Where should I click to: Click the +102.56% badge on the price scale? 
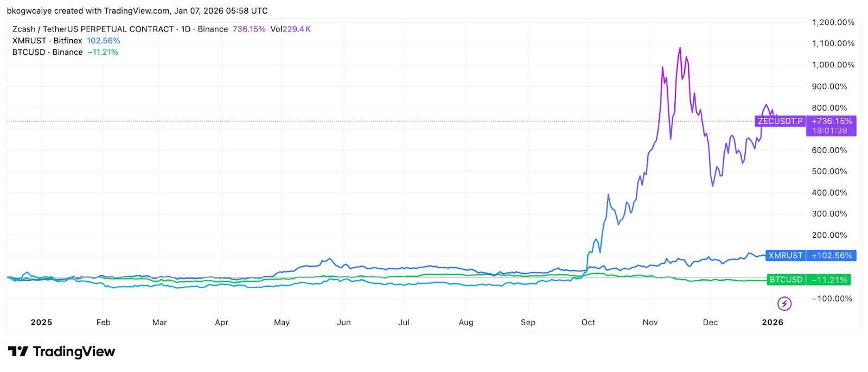pos(831,256)
